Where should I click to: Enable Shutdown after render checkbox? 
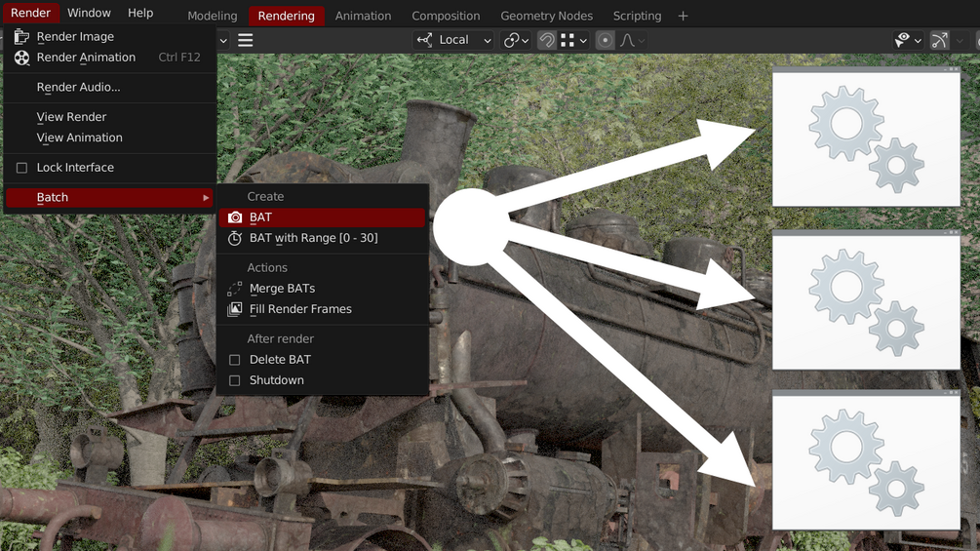click(x=234, y=380)
